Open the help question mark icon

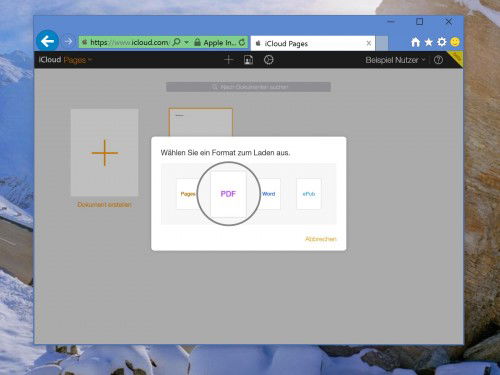(438, 60)
